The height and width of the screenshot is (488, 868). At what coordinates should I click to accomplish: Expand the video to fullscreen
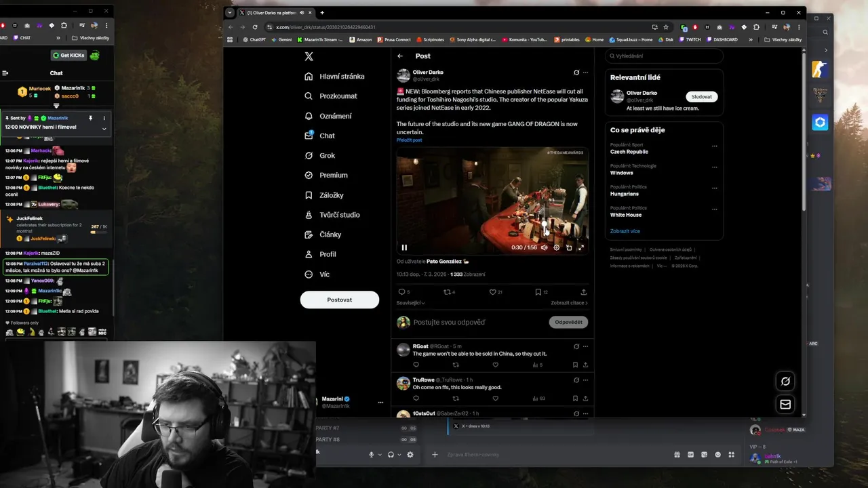click(581, 247)
